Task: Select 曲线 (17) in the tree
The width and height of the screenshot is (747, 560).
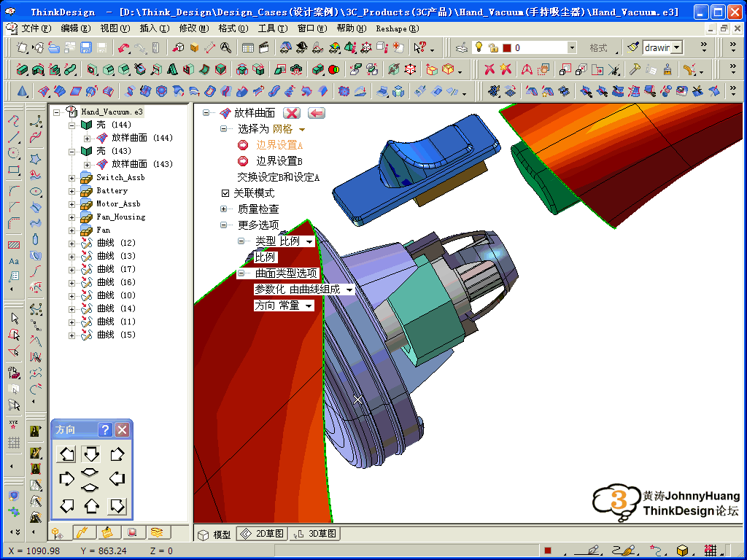Action: coord(116,270)
